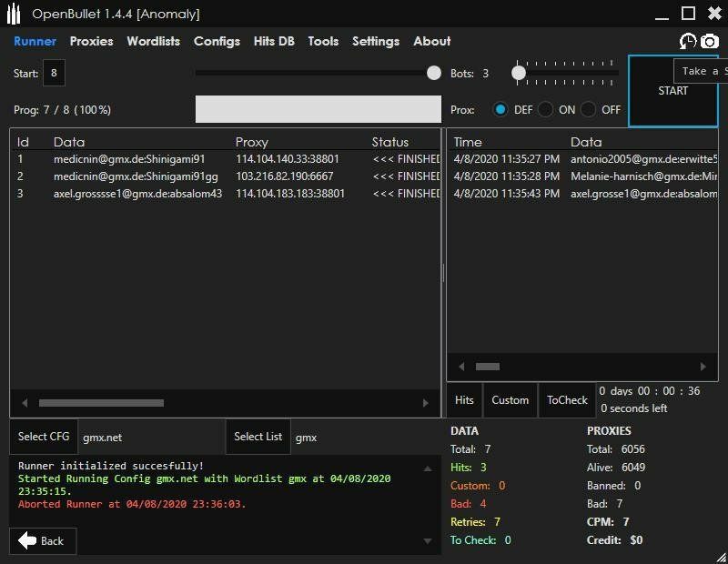Go to the Wordlists tab
Screen dimensions: 728x564
click(153, 41)
